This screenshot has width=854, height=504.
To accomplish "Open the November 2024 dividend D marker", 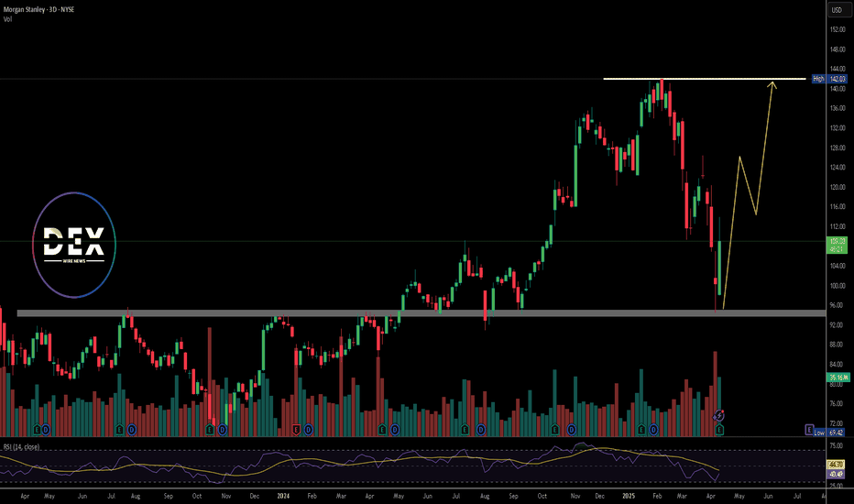I will point(571,430).
